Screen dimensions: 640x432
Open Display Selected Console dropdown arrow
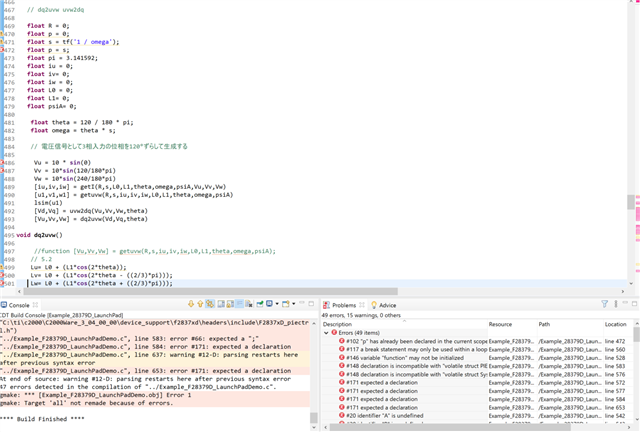277,304
